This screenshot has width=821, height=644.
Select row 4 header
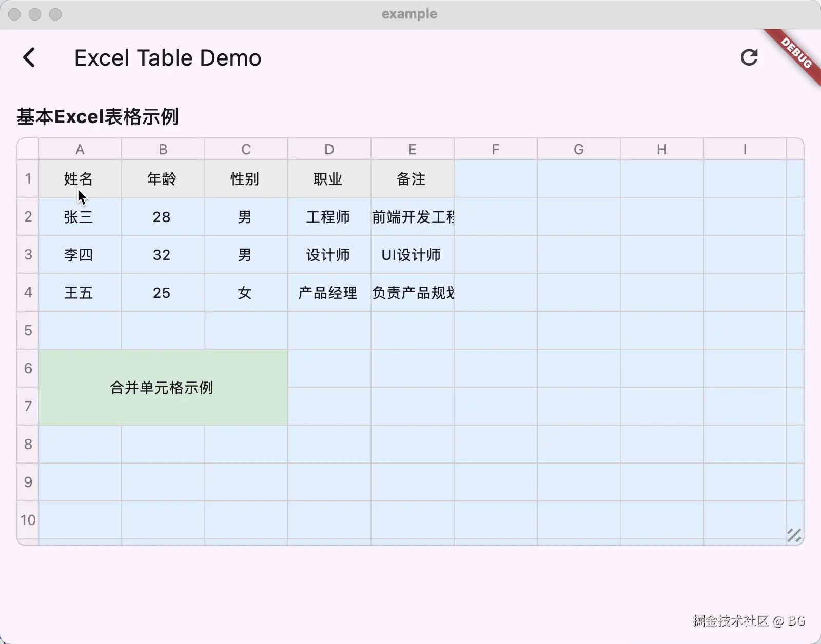tap(28, 292)
